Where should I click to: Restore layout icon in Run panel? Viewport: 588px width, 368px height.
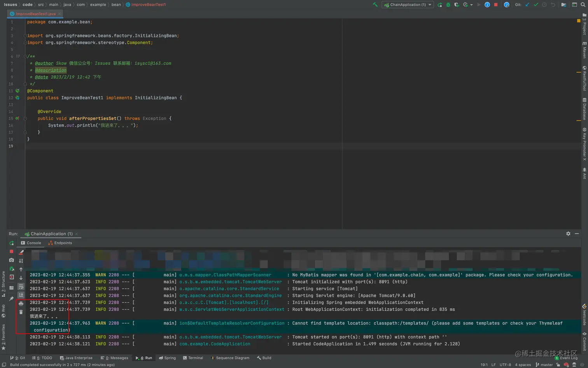point(12,287)
